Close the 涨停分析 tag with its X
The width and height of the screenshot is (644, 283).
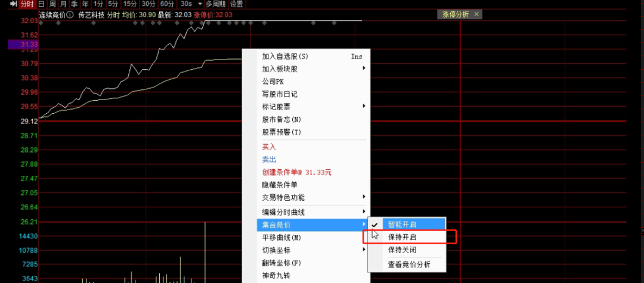(476, 14)
